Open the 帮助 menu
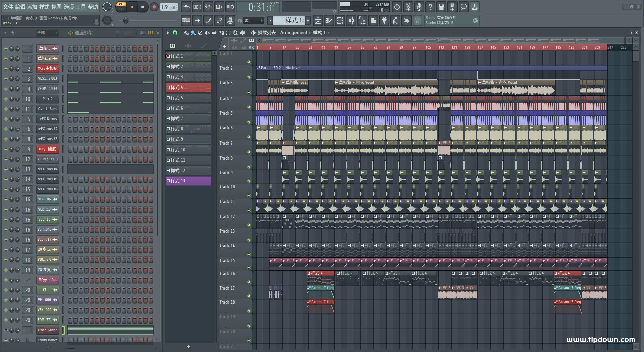Image resolution: width=644 pixels, height=352 pixels. click(93, 7)
